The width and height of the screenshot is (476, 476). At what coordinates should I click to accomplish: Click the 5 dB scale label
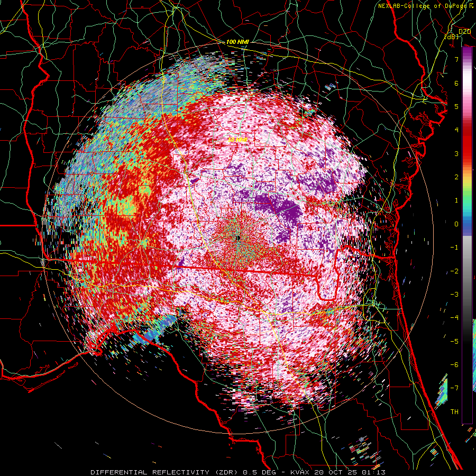point(456,106)
